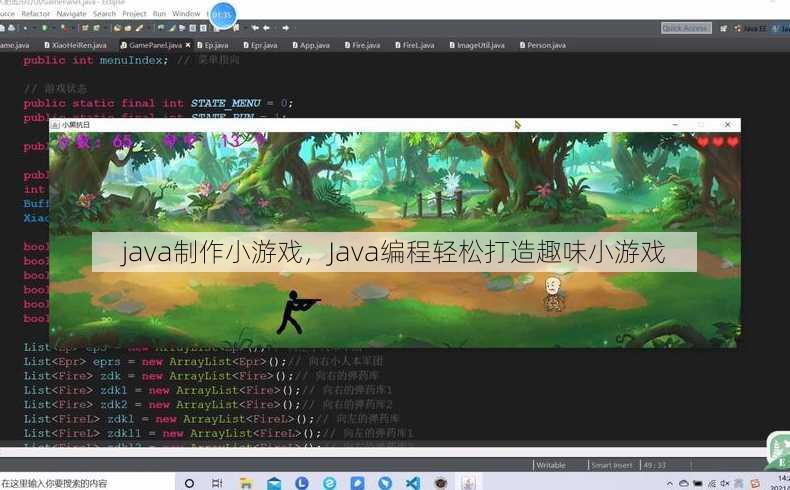
Task: Open the Search menu
Action: (104, 14)
